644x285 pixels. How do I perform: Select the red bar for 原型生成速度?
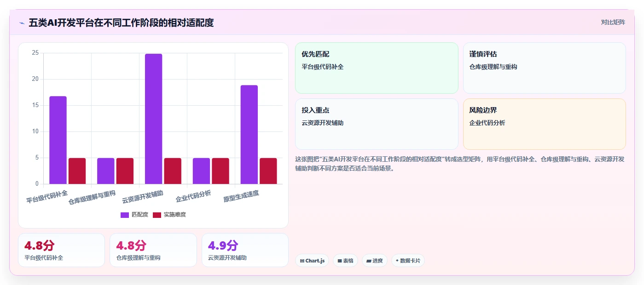click(x=268, y=171)
